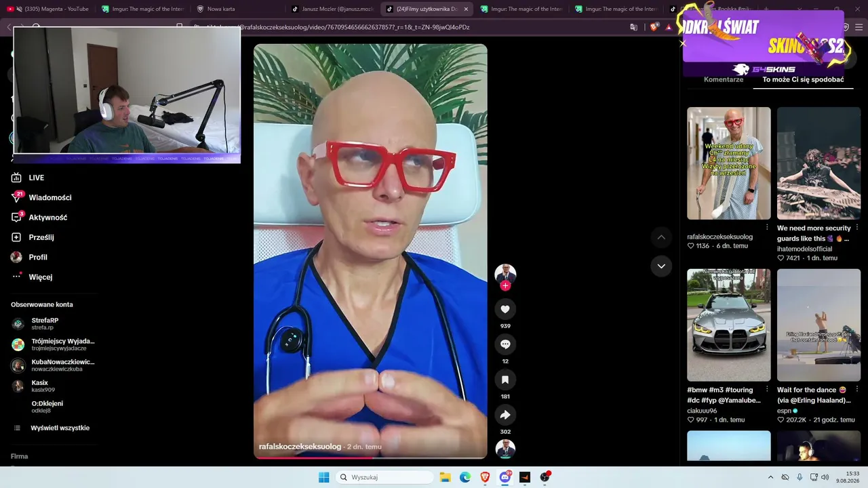The image size is (868, 488).
Task: Open Trójmiejscy Wyjadacze followed account
Action: click(53, 344)
